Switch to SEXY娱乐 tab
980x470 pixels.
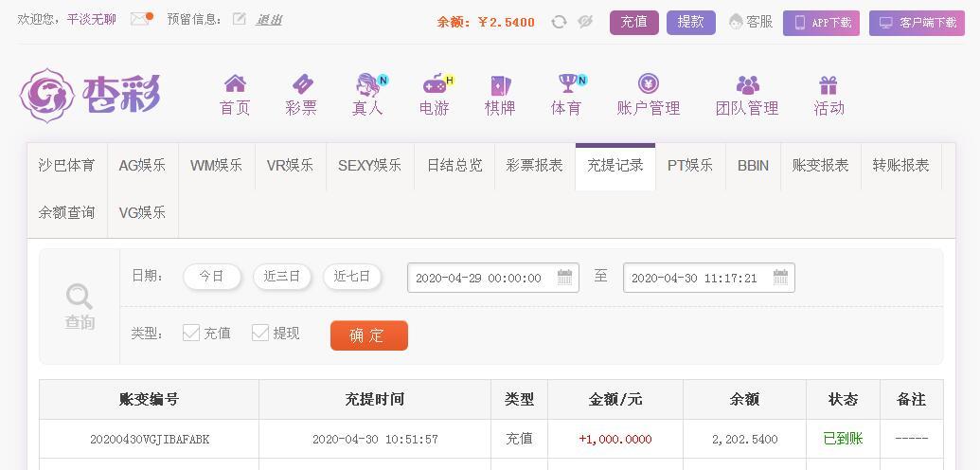(x=369, y=166)
